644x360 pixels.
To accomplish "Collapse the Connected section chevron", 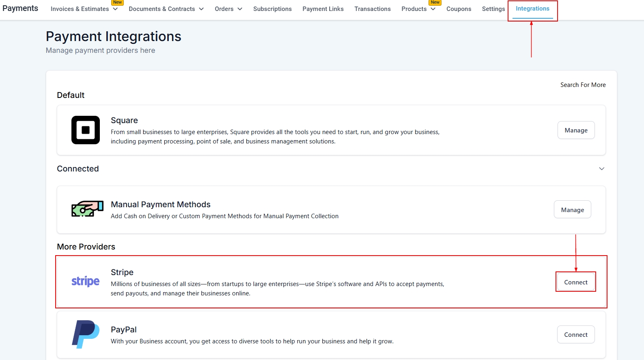I will click(601, 169).
